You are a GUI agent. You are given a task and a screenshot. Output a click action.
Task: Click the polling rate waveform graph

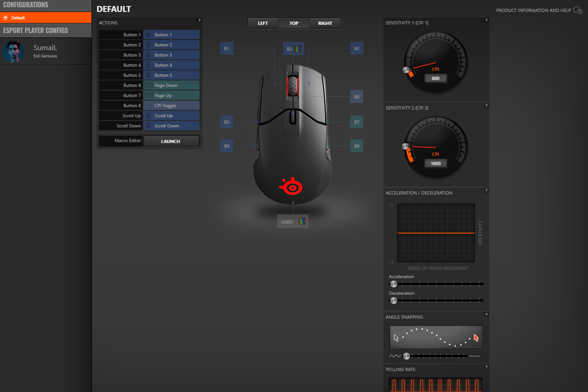(436, 385)
